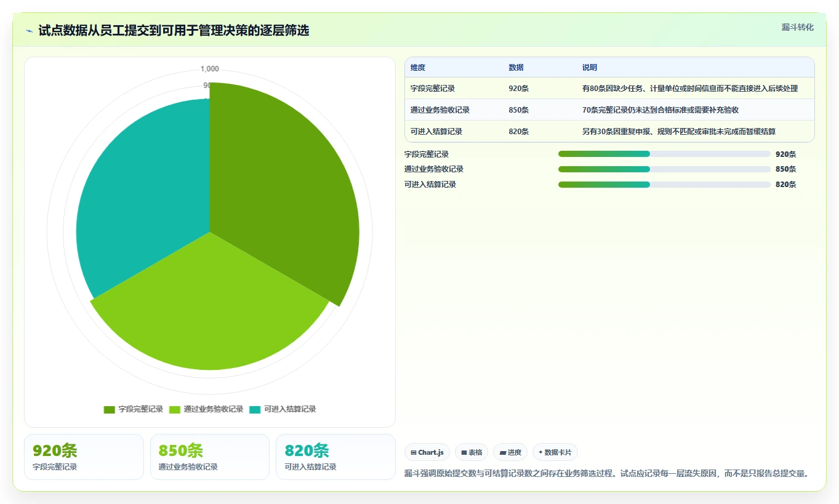Toggle the 可进入结算记录 legend swatch
This screenshot has height=504, width=839.
(255, 409)
